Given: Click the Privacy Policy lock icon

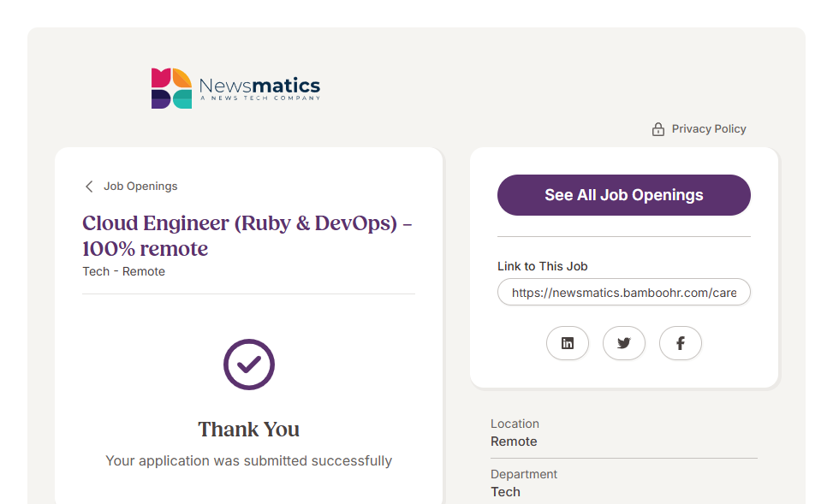Looking at the screenshot, I should click(x=658, y=129).
